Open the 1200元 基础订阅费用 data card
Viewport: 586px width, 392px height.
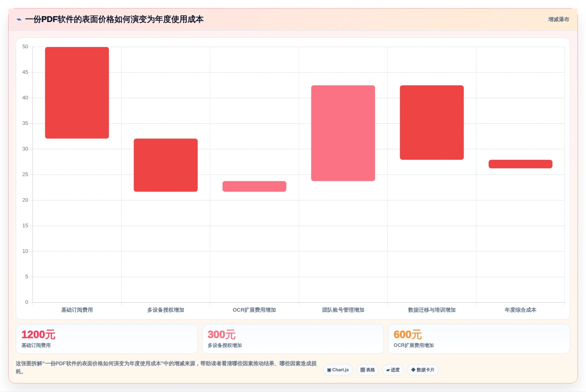point(107,339)
